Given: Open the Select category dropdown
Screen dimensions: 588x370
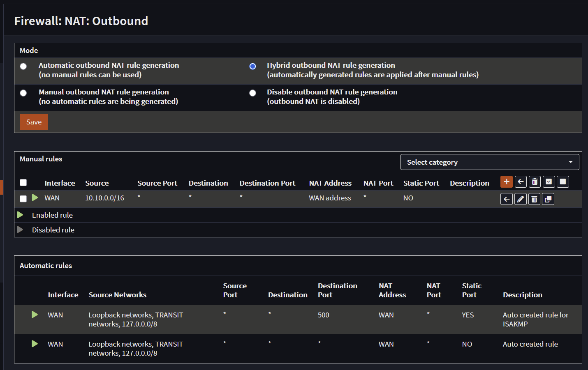Looking at the screenshot, I should point(489,162).
